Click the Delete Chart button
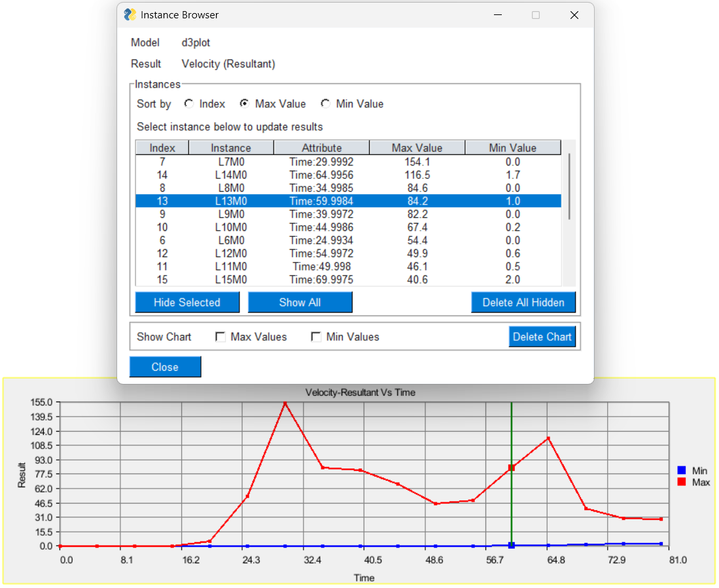Screen dimensions: 719x588 coord(542,337)
